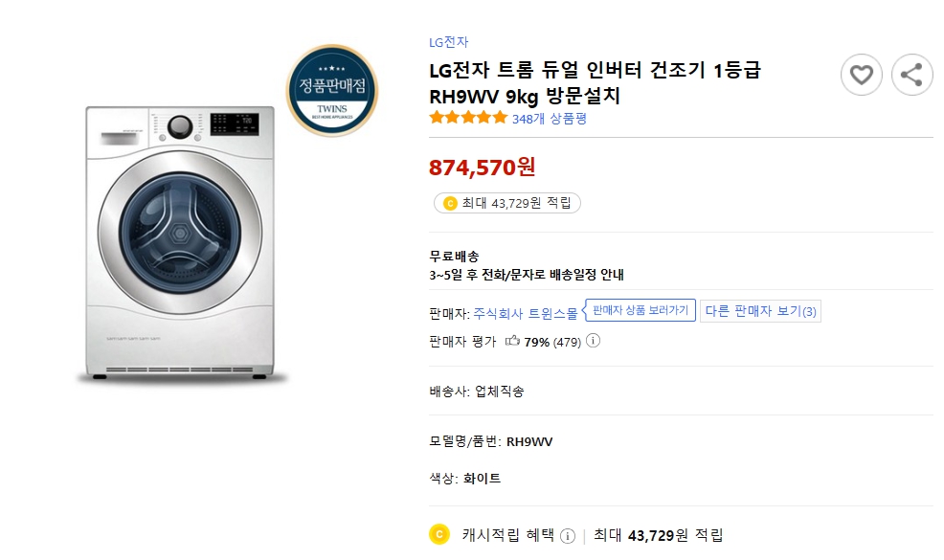Open seller link 주식회사 트윈스몰
944x560 pixels.
point(526,312)
